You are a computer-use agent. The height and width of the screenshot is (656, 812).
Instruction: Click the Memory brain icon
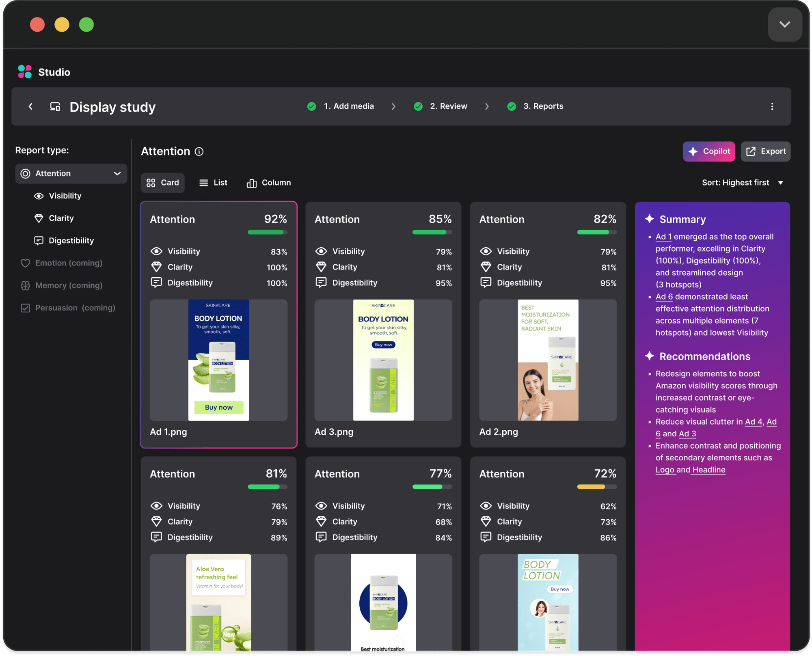[25, 285]
